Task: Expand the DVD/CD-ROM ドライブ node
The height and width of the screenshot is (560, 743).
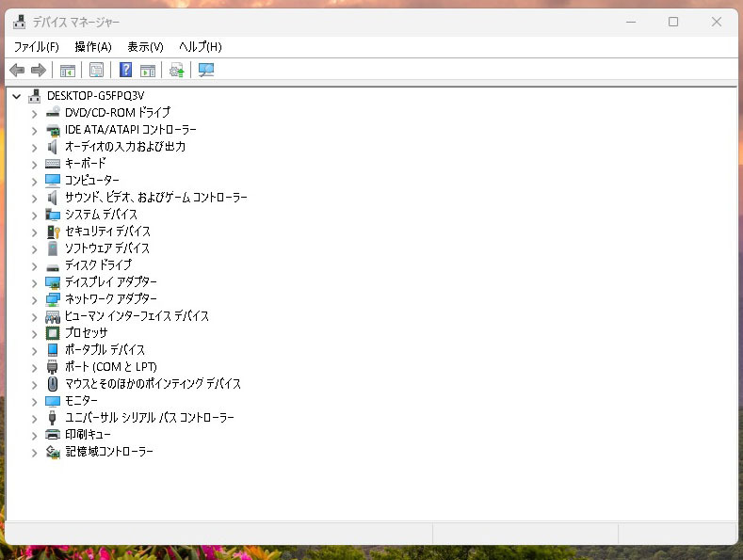Action: pos(34,114)
